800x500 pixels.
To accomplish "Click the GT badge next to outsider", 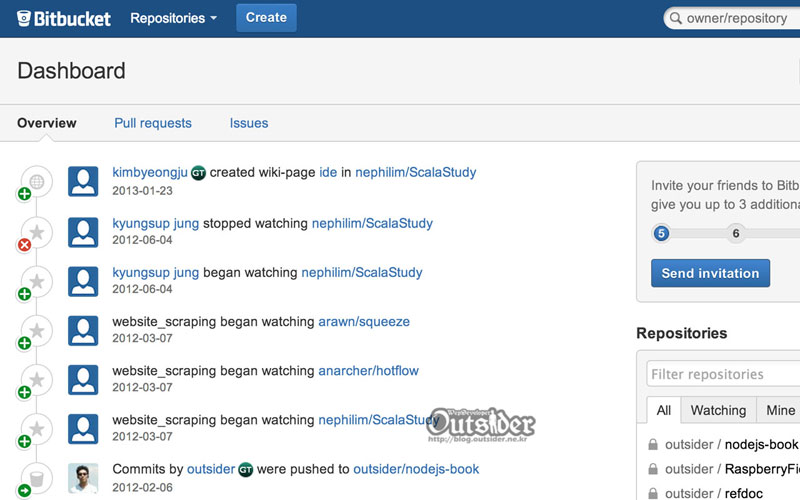I will 245,469.
